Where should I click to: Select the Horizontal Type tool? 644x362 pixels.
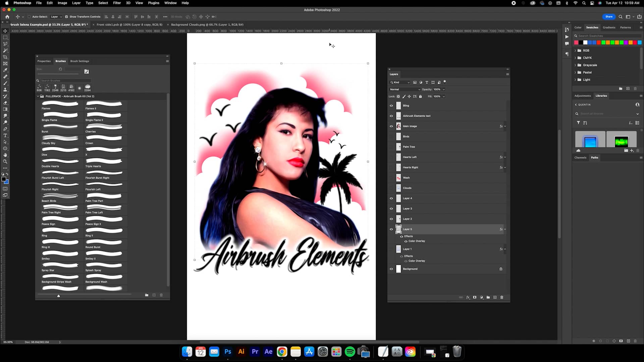[5, 135]
